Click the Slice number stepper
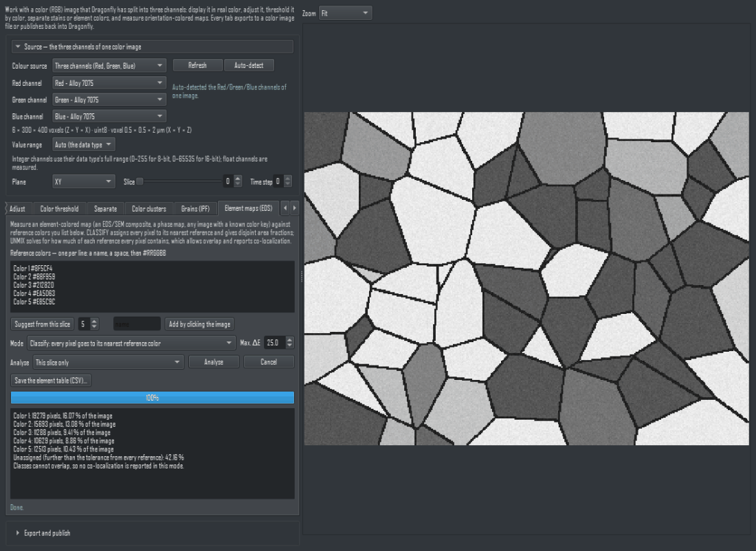 (x=233, y=181)
